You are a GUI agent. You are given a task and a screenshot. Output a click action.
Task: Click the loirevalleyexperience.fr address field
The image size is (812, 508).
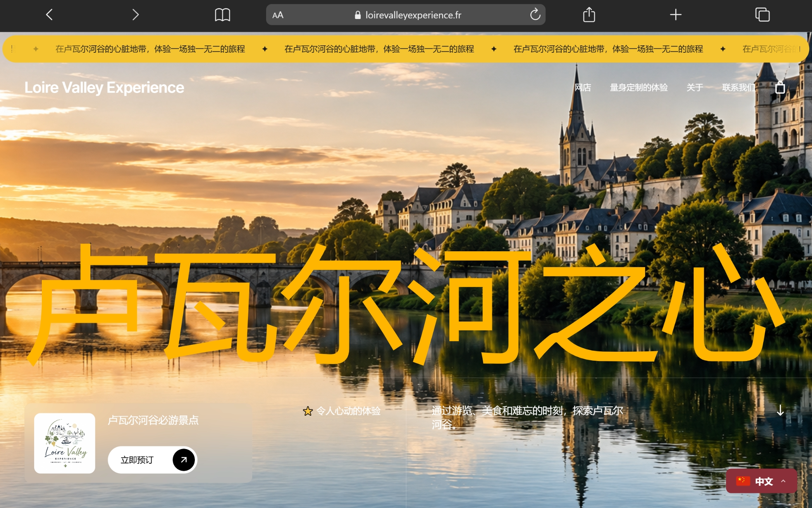(406, 15)
